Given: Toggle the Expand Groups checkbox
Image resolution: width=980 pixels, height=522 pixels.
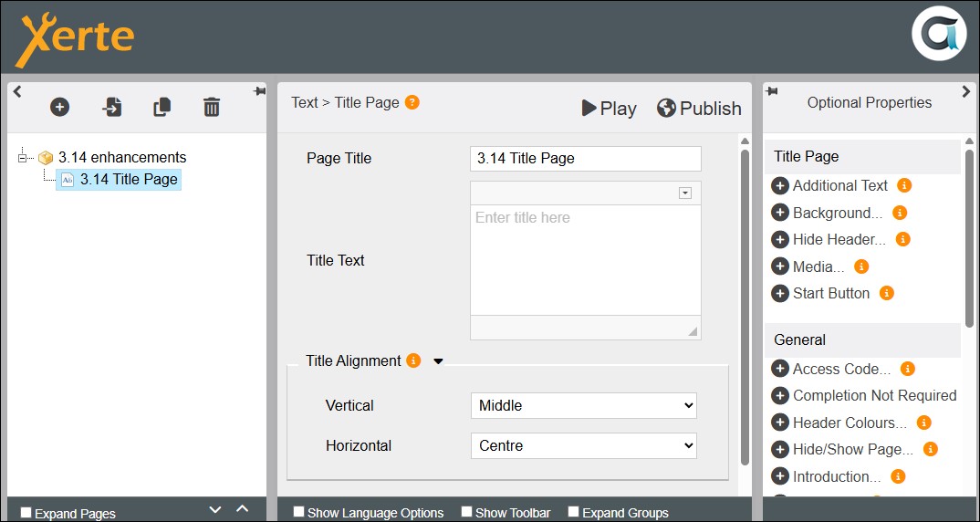Looking at the screenshot, I should 573,512.
